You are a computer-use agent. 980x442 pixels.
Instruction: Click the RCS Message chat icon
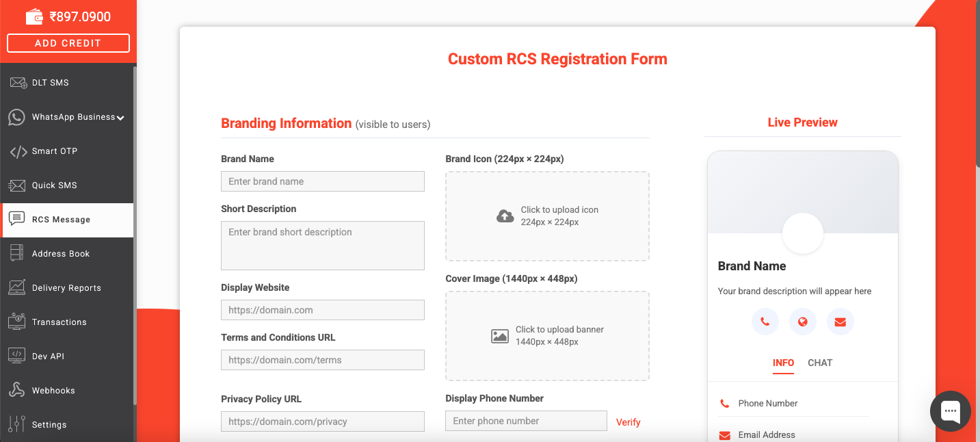17,219
